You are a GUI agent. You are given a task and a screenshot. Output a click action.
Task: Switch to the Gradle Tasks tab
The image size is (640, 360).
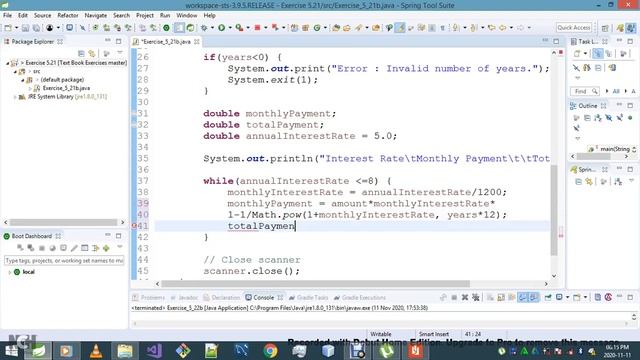pos(309,298)
